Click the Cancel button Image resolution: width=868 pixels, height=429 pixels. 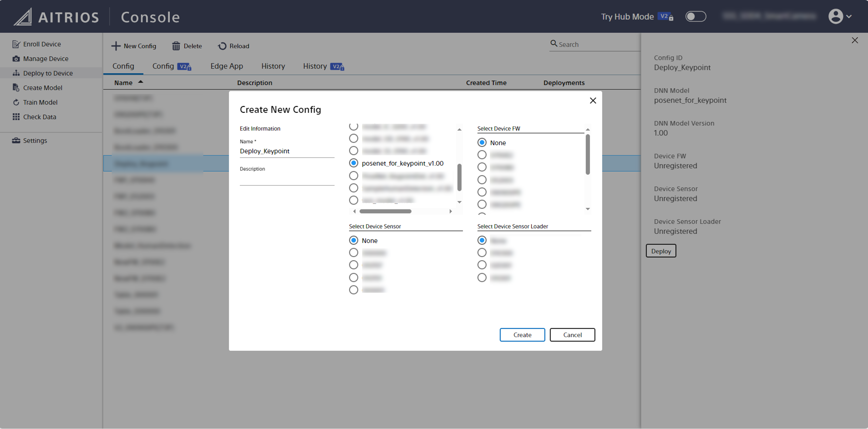(572, 335)
